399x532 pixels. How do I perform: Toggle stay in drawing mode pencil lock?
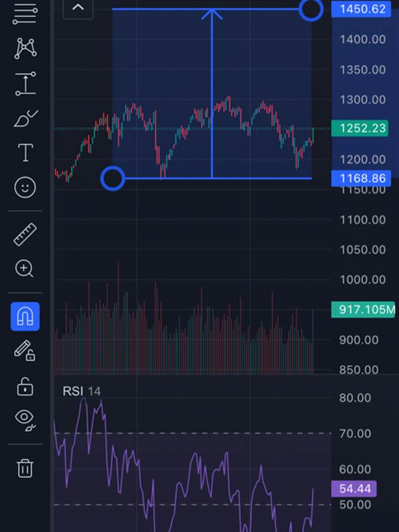[x=25, y=351]
